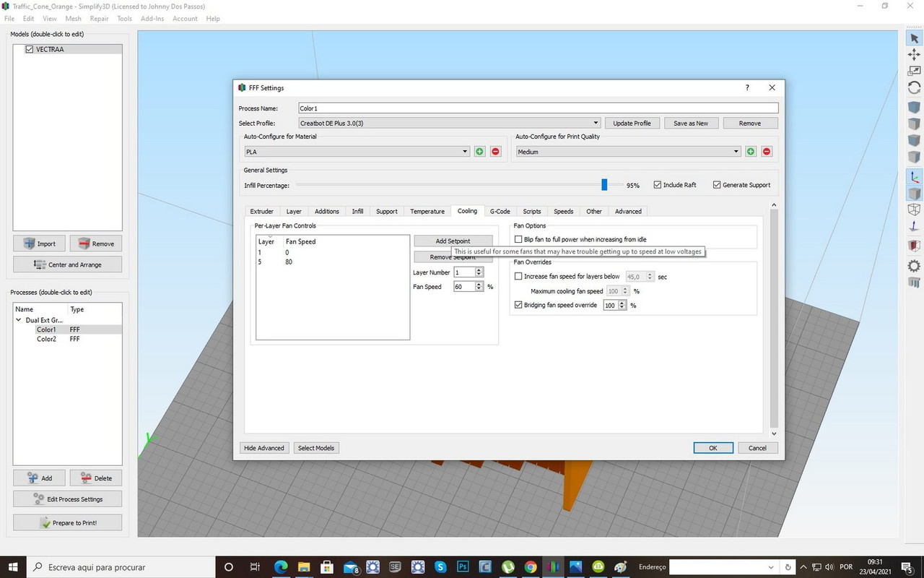This screenshot has width=924, height=578.
Task: Open uTorrent from the taskbar
Action: [x=508, y=567]
